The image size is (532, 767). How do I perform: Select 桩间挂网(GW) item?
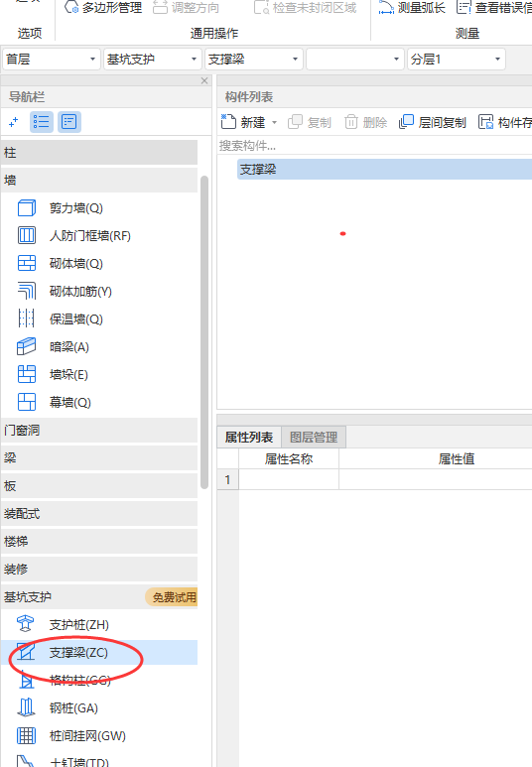click(87, 735)
